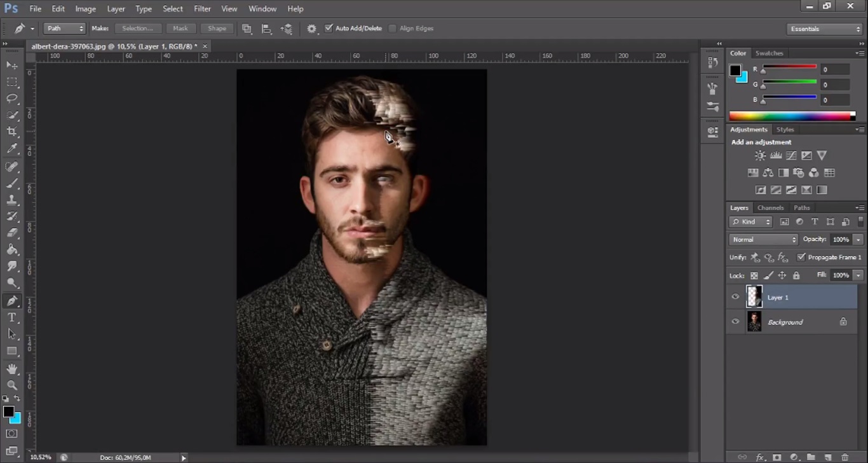This screenshot has height=463, width=868.
Task: Select the Horizontal Type tool
Action: [x=12, y=317]
